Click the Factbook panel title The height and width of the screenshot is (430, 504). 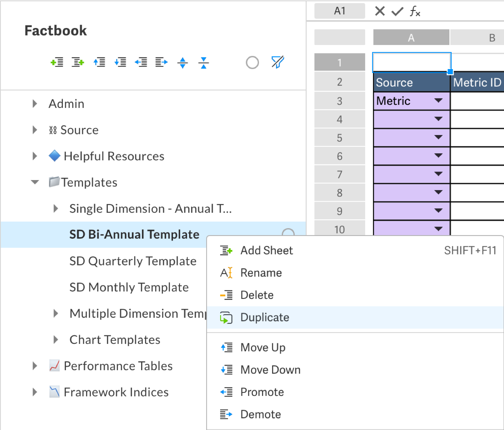(56, 31)
